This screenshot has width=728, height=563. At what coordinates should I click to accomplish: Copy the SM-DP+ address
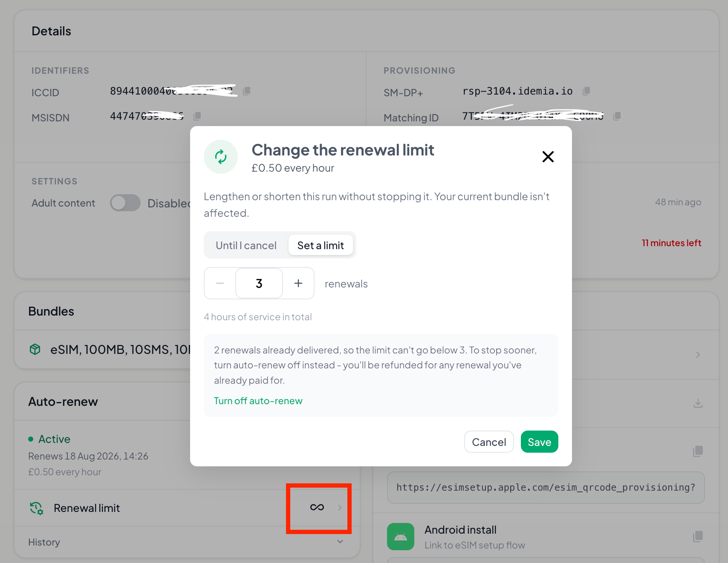(586, 91)
